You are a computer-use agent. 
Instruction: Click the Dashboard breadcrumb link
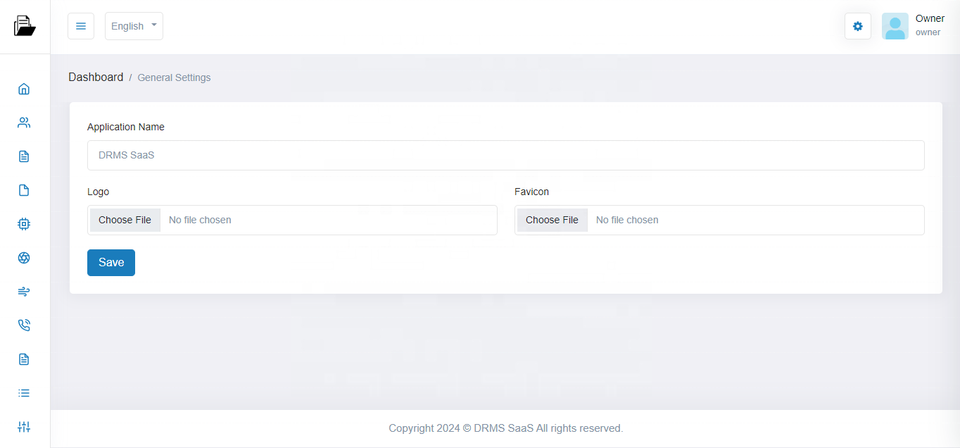point(96,77)
